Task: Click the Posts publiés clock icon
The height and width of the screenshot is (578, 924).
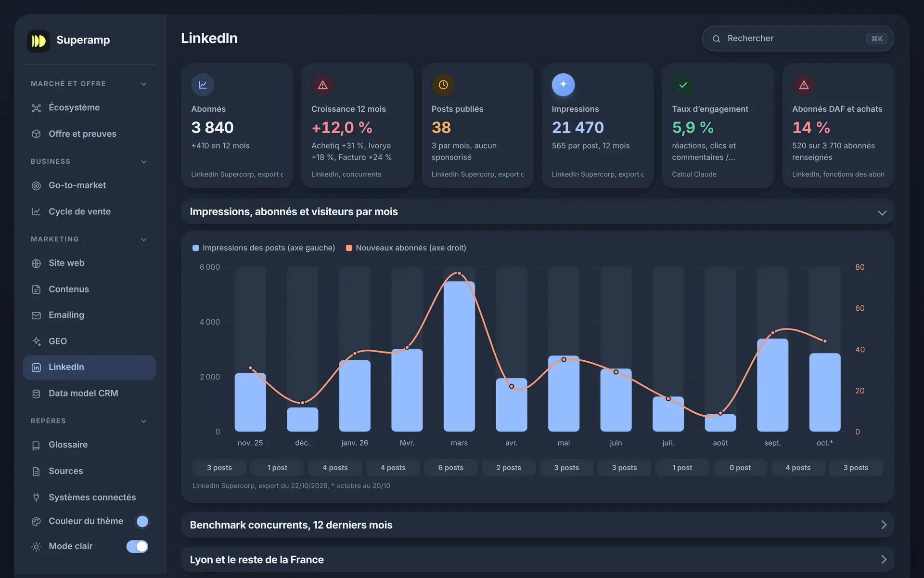Action: 443,85
